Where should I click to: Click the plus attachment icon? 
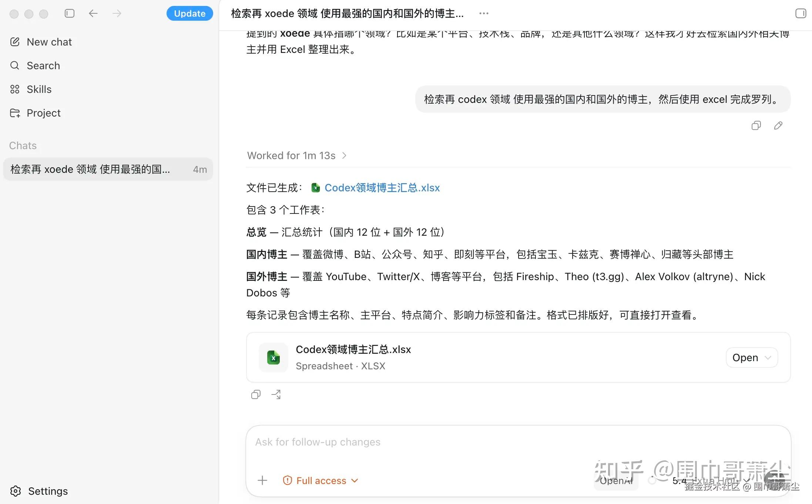click(262, 480)
